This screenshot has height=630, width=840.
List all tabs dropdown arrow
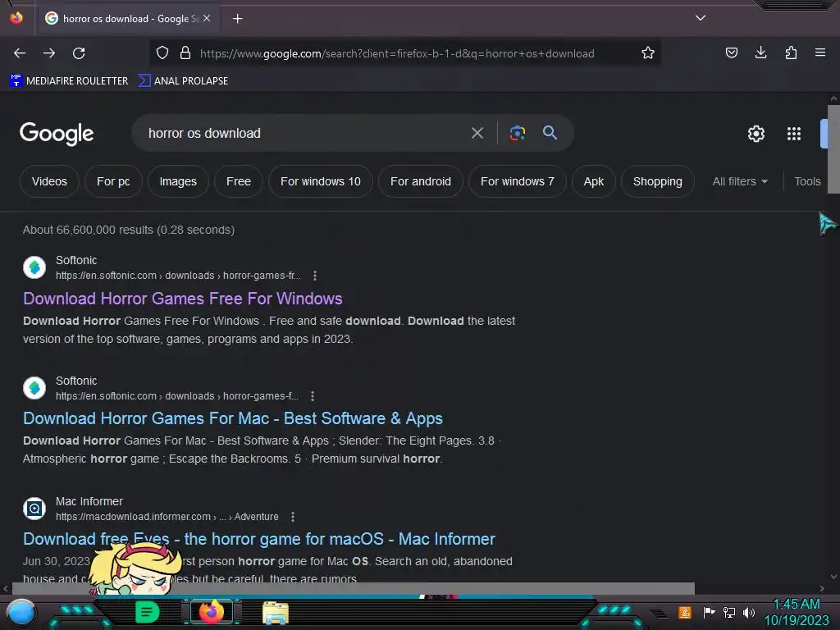(x=701, y=18)
